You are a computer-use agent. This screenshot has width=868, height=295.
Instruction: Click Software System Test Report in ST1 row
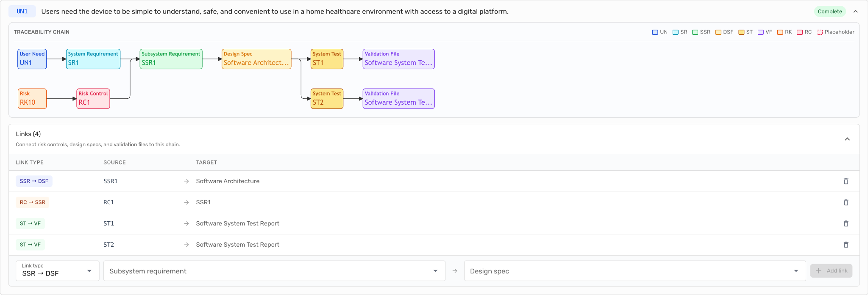pos(238,223)
